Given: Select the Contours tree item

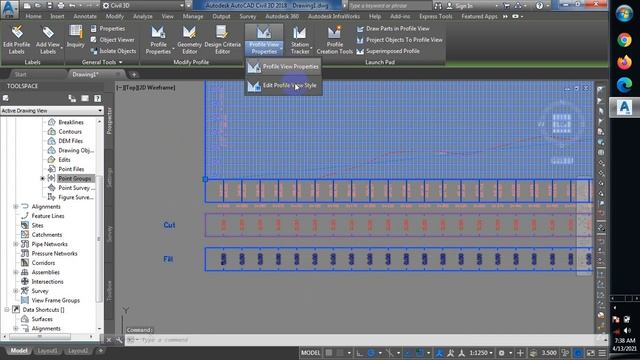Looking at the screenshot, I should [70, 131].
